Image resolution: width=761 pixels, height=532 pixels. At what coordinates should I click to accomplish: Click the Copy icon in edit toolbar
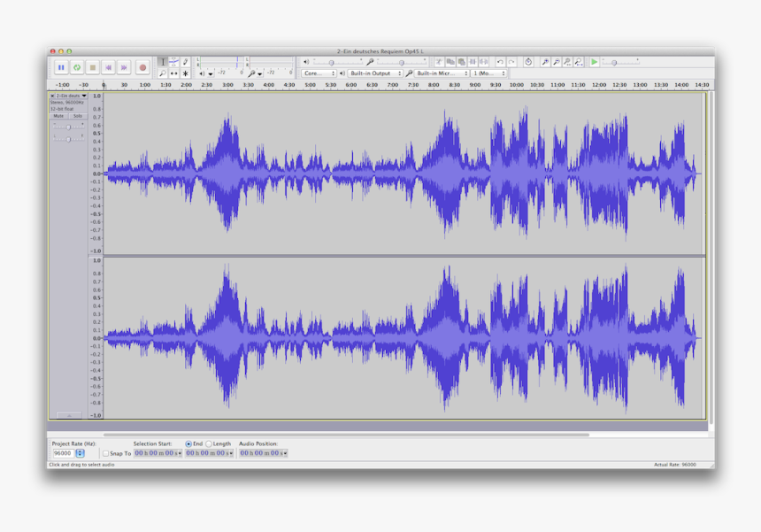click(450, 62)
